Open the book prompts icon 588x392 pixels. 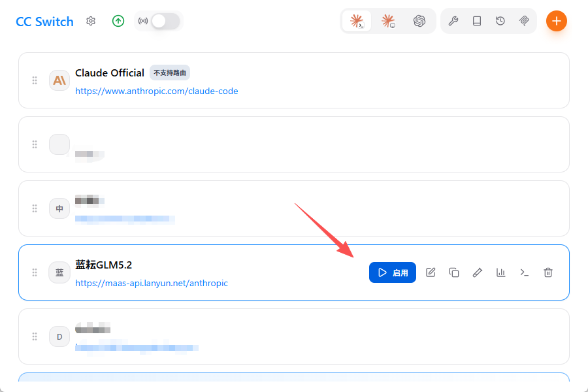[x=477, y=21]
